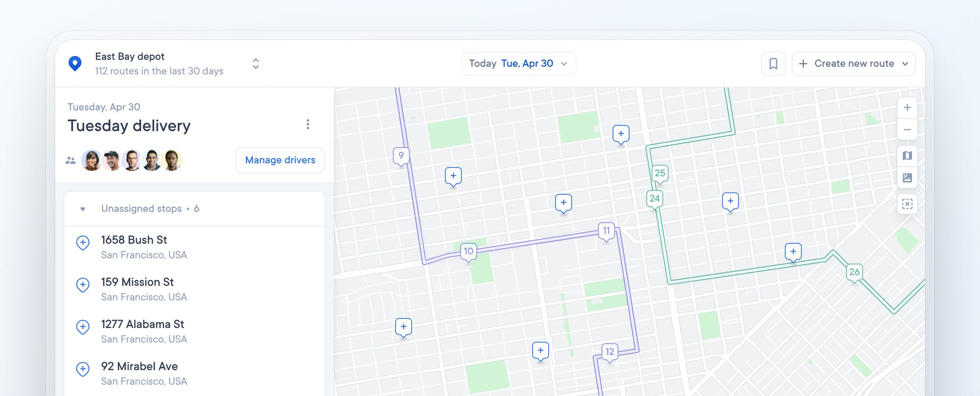980x396 pixels.
Task: Select purple stop marker 9
Action: (x=401, y=156)
